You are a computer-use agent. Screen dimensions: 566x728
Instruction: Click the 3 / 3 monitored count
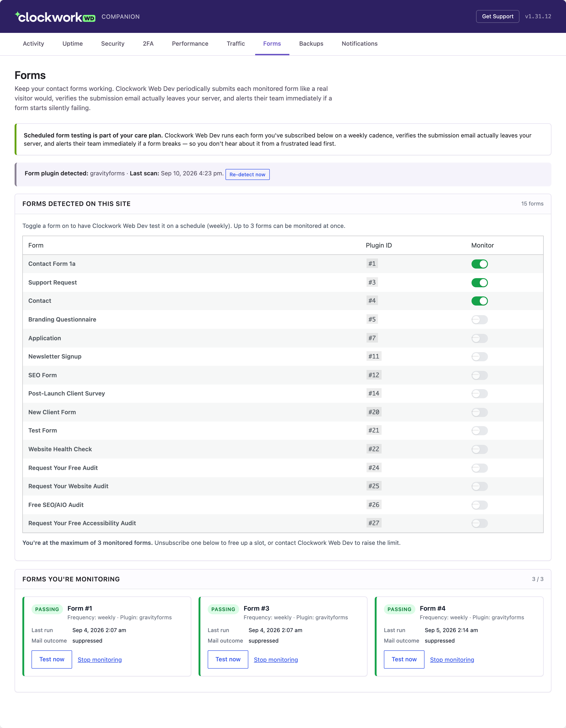click(537, 579)
